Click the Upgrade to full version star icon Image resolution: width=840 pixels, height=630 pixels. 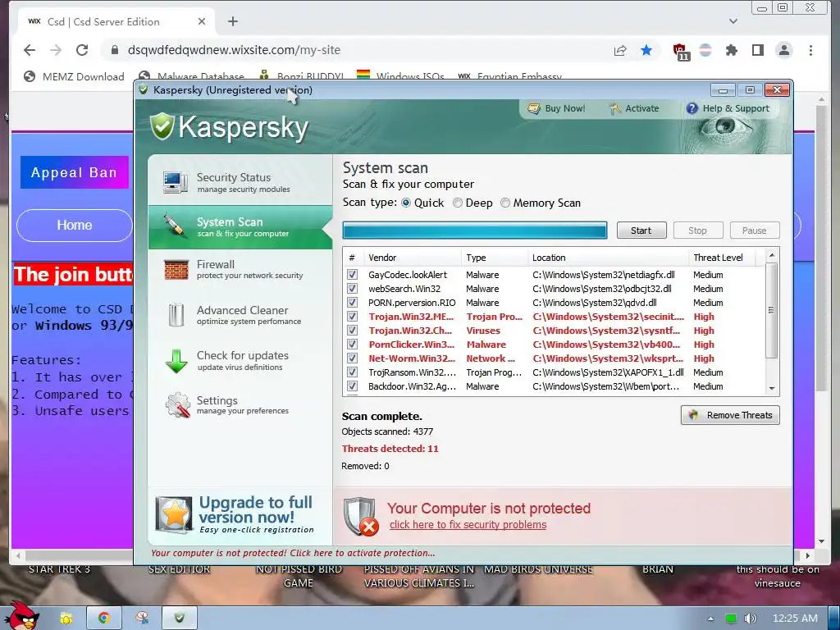click(x=174, y=515)
